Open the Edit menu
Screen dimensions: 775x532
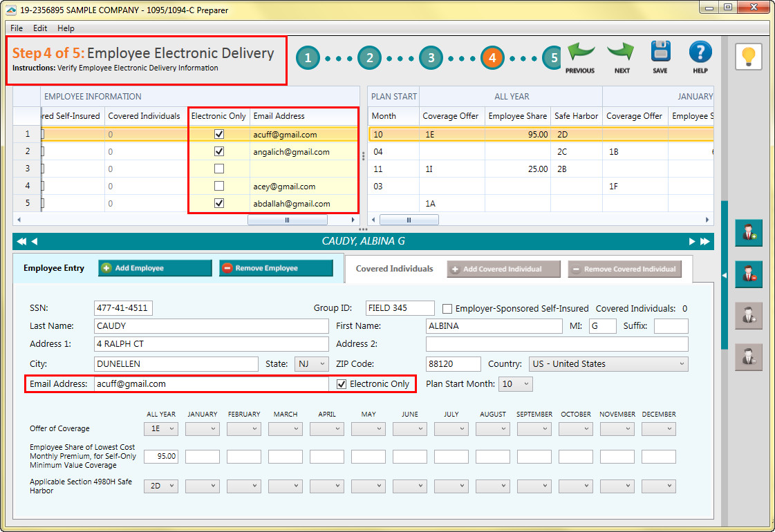[39, 28]
